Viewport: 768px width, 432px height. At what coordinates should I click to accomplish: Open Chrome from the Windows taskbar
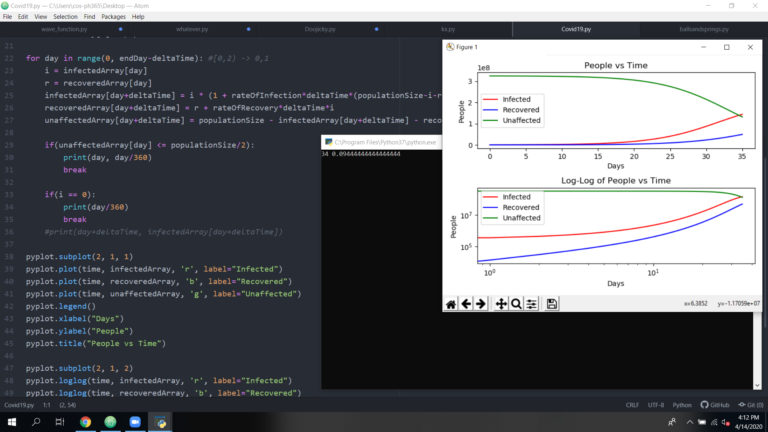(x=85, y=423)
